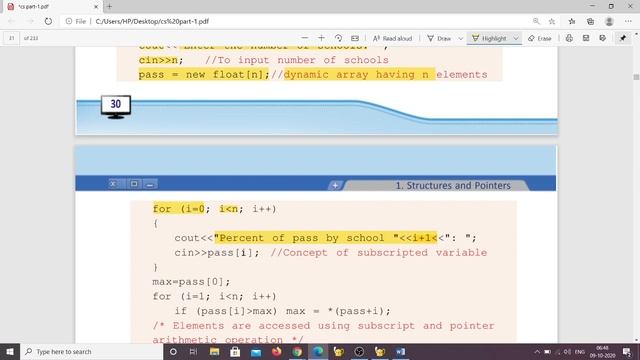This screenshot has width=640, height=360.
Task: Select the Draw tool
Action: tap(440, 38)
